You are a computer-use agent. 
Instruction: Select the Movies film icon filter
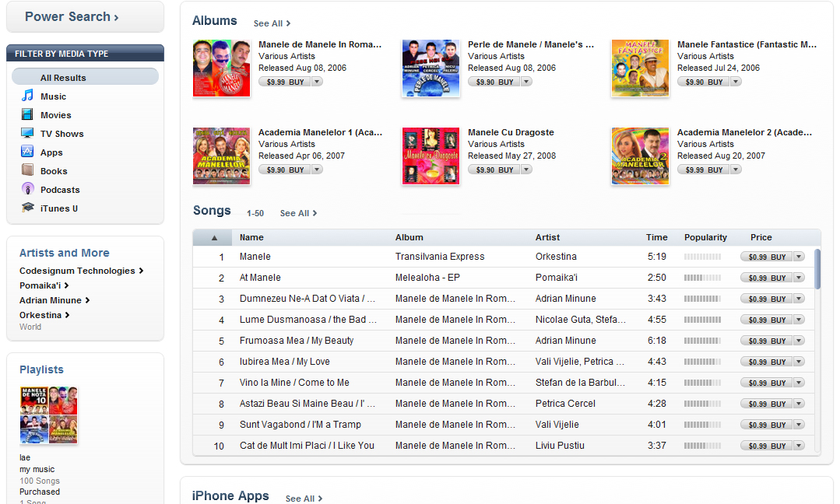[27, 114]
